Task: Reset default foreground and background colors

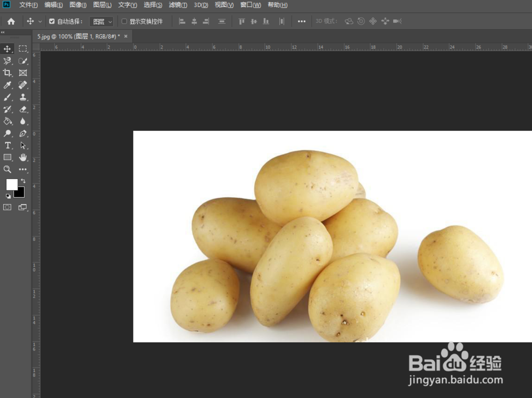Action: [8, 196]
